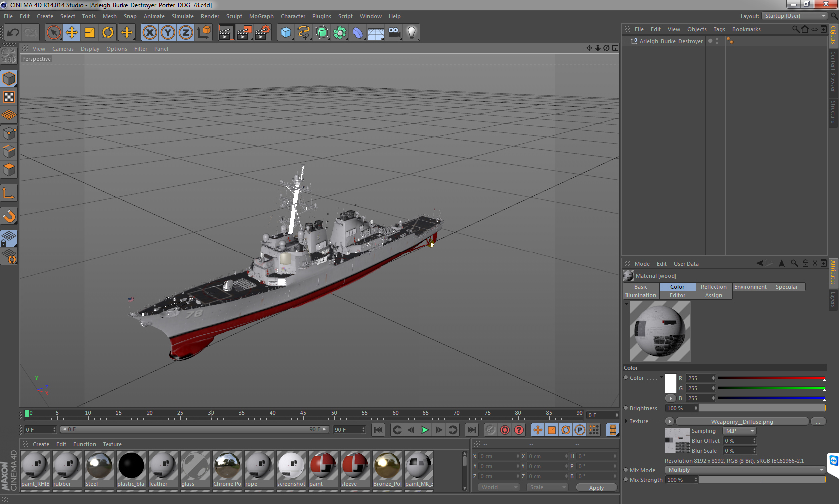
Task: Open World coordinate dropdown
Action: click(499, 487)
